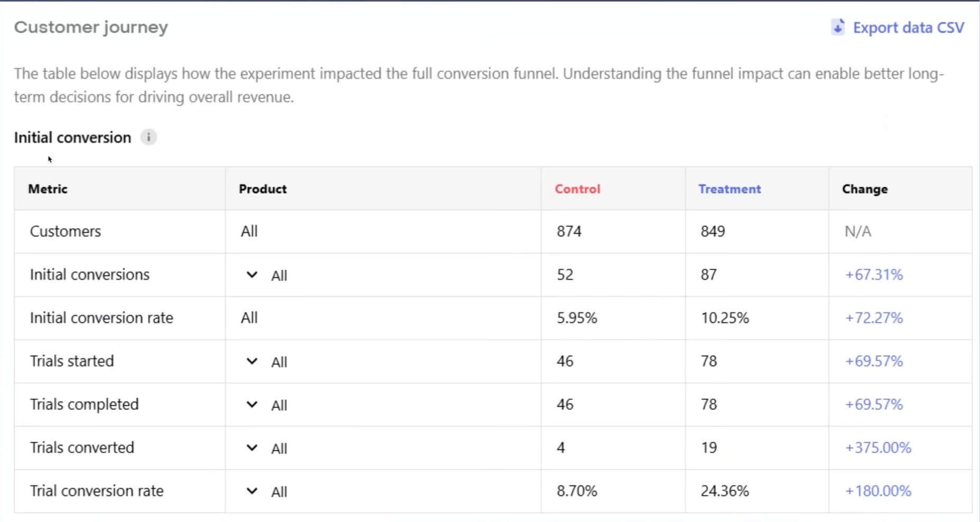Click the Change column header

865,189
